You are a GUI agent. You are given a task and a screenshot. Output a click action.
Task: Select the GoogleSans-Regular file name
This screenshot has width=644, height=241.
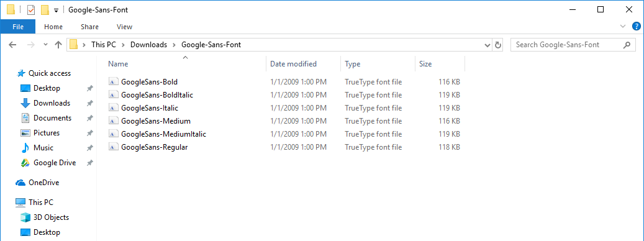coord(155,147)
